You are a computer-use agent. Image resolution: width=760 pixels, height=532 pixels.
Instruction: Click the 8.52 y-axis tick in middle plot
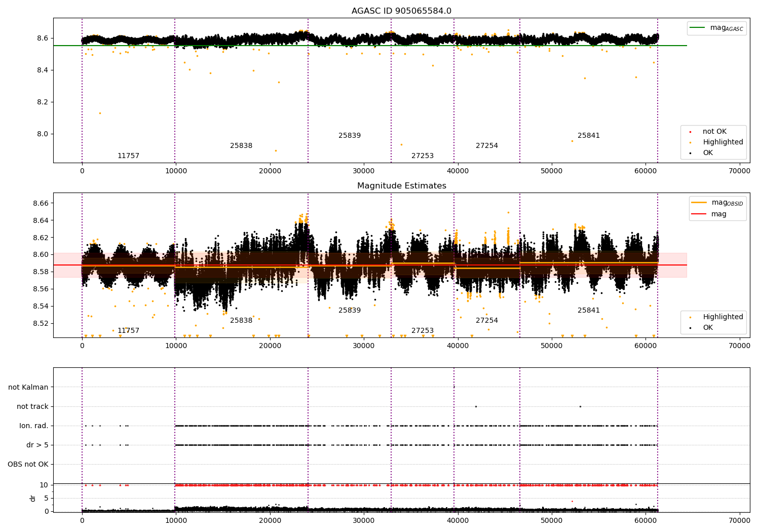[x=40, y=323]
